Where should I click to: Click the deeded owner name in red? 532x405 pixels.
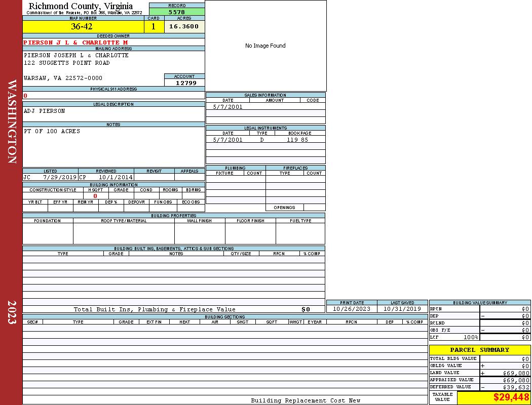tap(75, 43)
